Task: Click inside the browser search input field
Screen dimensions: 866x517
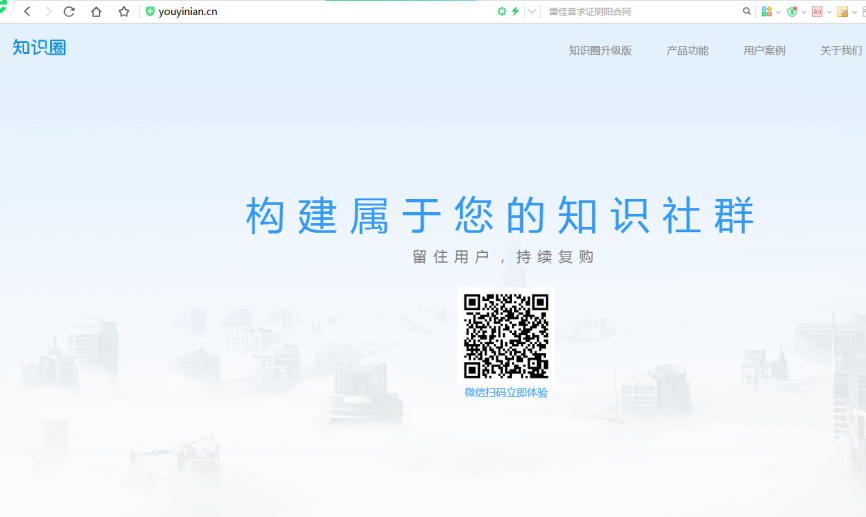Action: tap(640, 12)
